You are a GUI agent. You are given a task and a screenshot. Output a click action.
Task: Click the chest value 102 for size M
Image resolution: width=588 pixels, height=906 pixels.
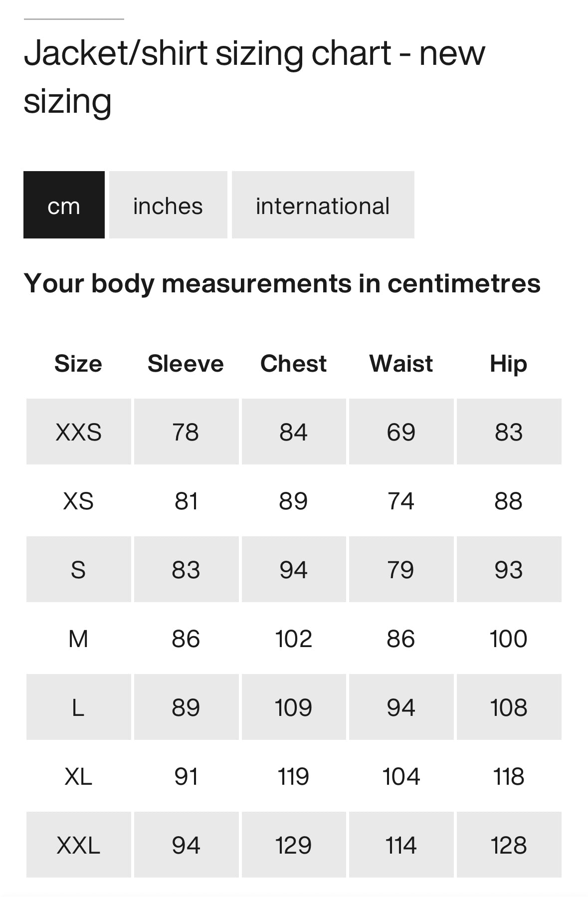pos(293,639)
